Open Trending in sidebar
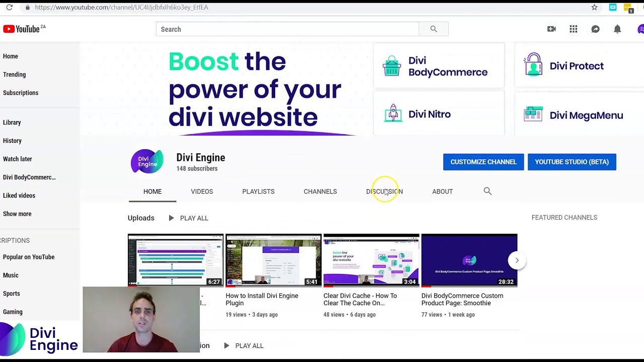644x362 pixels. tap(14, 74)
